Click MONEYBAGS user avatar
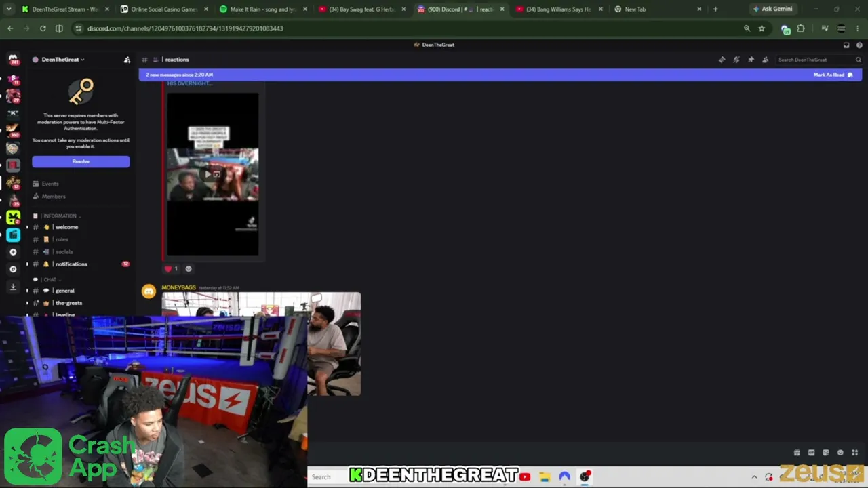The image size is (868, 488). (149, 291)
